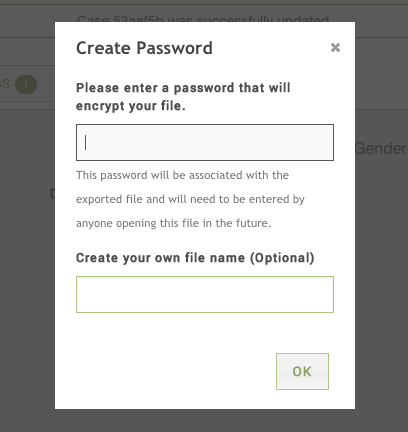Click the partly hidden letter D left of dialog
This screenshot has width=408, height=432.
click(52, 193)
